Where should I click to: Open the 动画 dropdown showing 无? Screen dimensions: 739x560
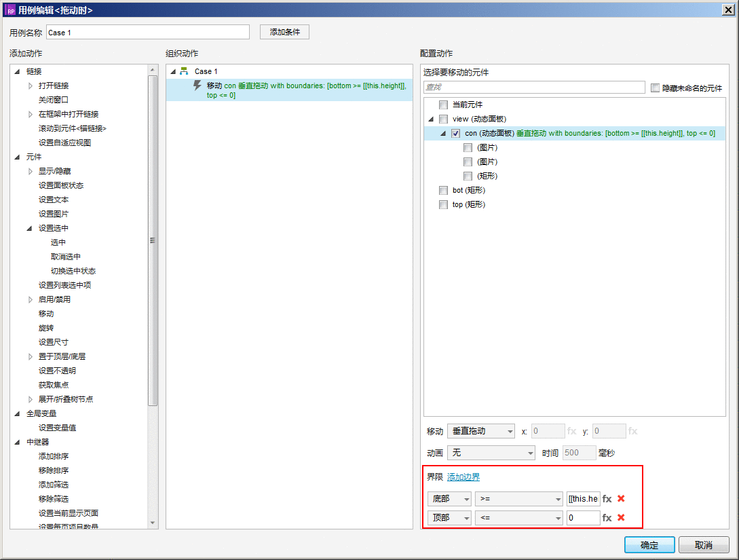point(491,453)
